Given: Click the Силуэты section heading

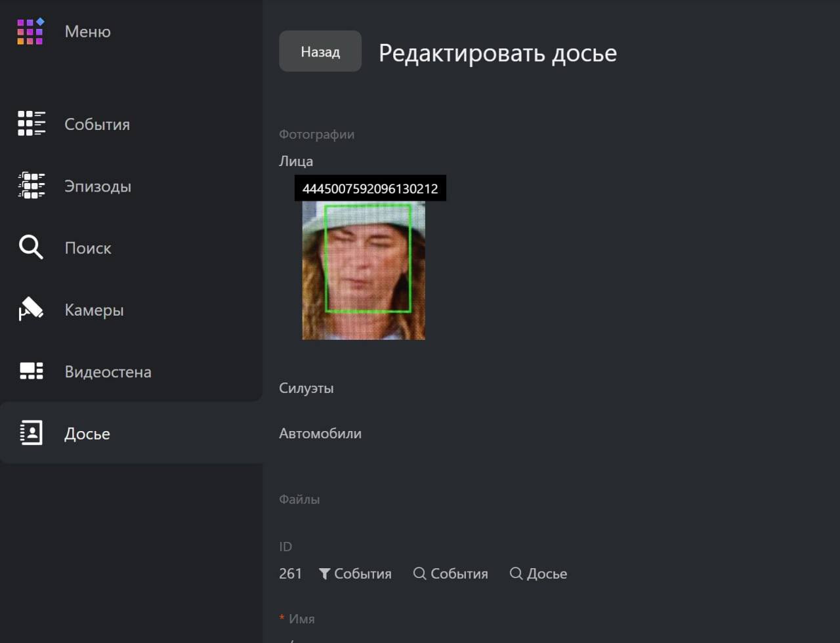Looking at the screenshot, I should pyautogui.click(x=306, y=388).
